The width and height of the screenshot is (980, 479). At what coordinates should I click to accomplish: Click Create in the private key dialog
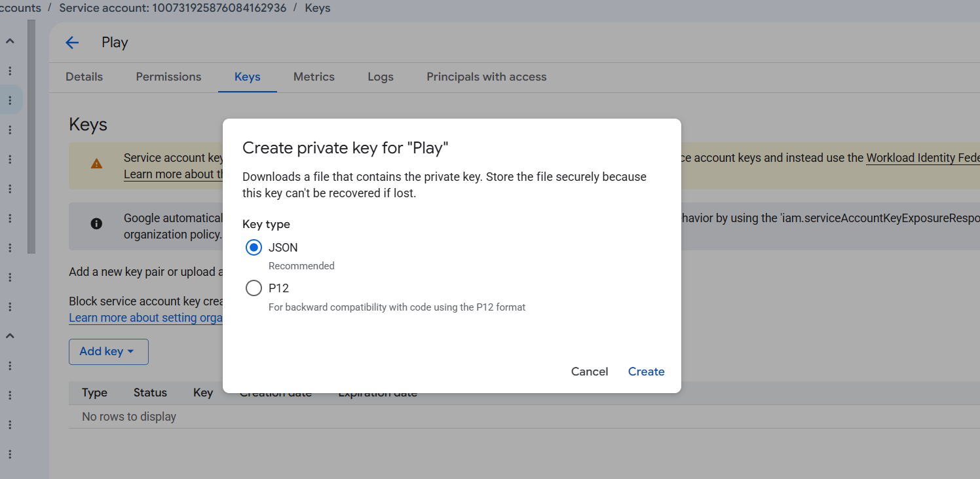click(x=647, y=372)
